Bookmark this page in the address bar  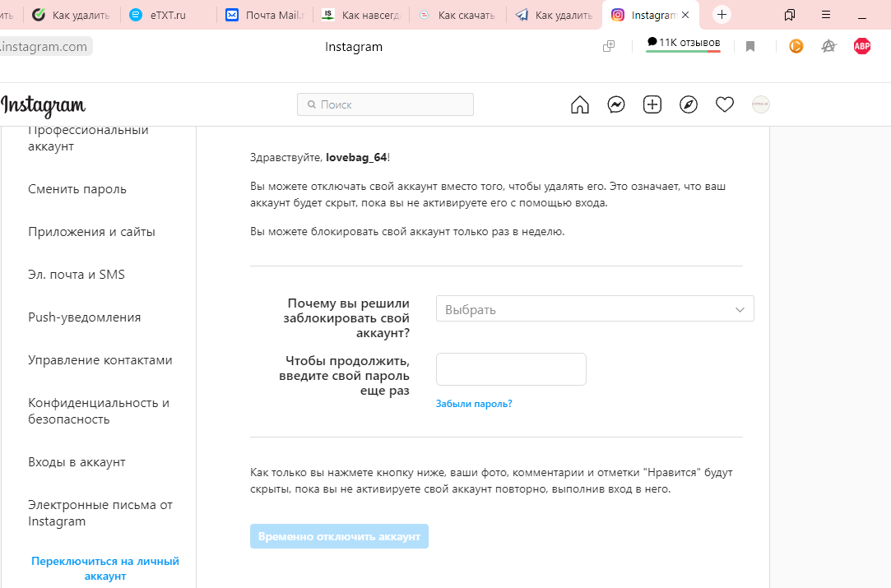(x=750, y=47)
